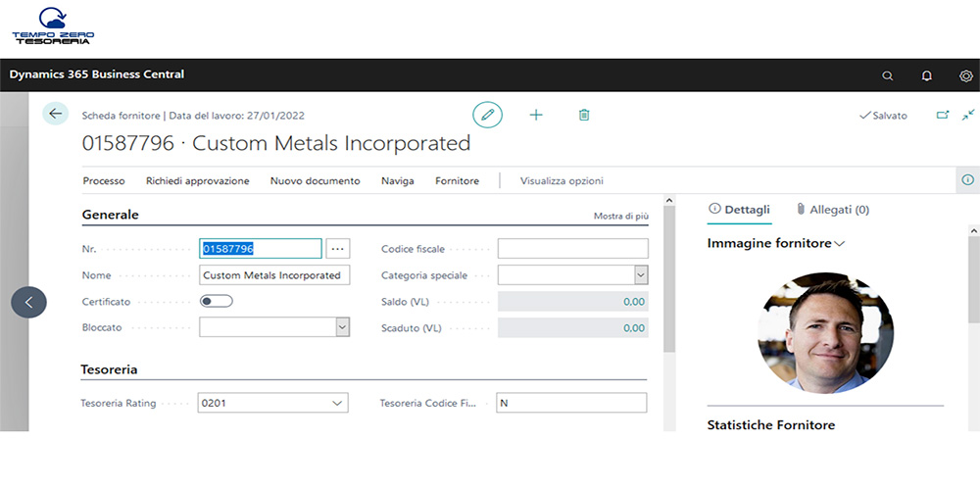980x490 pixels.
Task: Open the Categoria speciale dropdown
Action: pos(640,275)
